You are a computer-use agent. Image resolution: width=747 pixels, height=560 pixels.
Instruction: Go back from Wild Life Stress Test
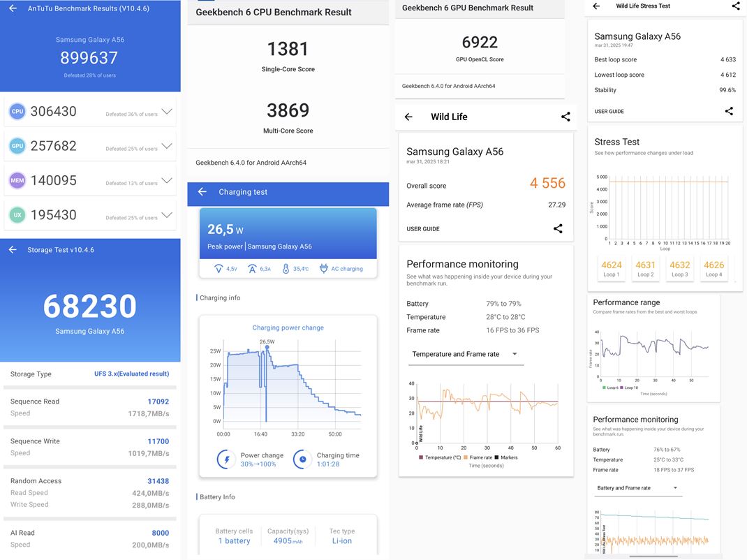pyautogui.click(x=596, y=6)
